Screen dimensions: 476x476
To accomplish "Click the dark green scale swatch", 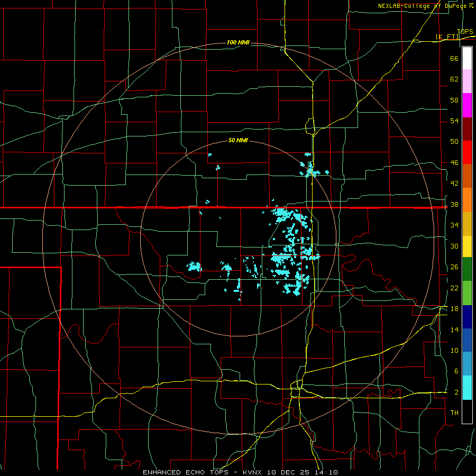I will coord(467,269).
